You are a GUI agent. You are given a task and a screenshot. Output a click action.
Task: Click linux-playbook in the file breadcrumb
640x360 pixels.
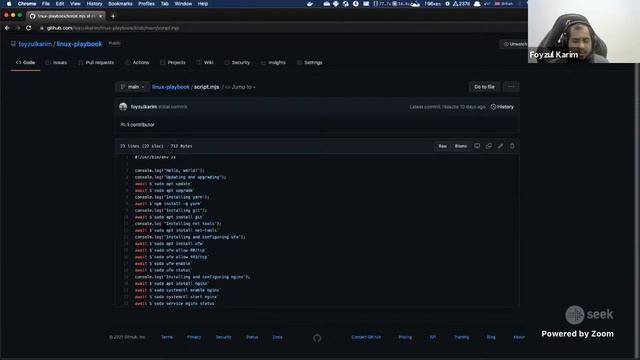coord(171,87)
